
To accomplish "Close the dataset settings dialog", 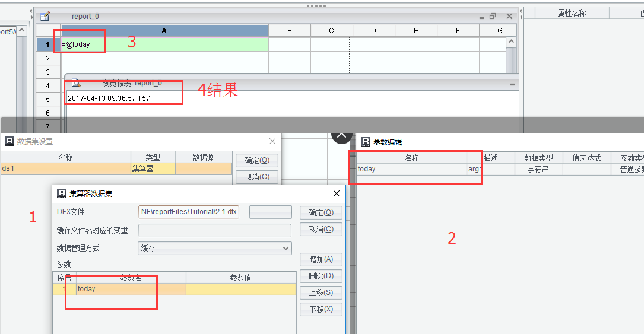I will 272,142.
